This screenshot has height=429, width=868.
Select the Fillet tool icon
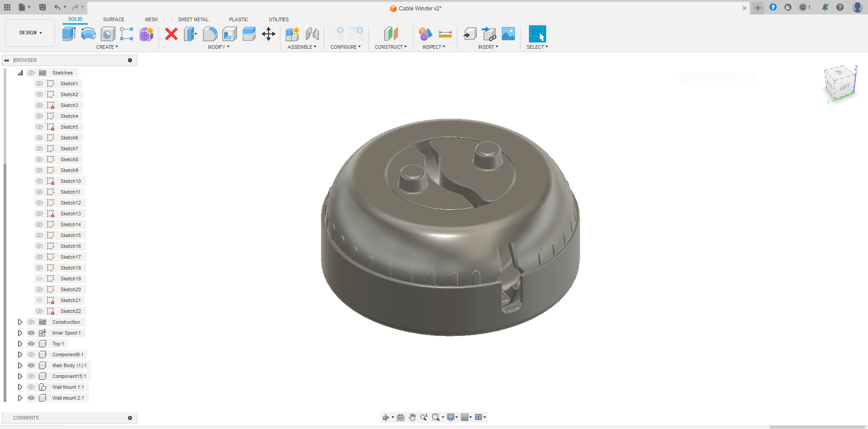210,34
